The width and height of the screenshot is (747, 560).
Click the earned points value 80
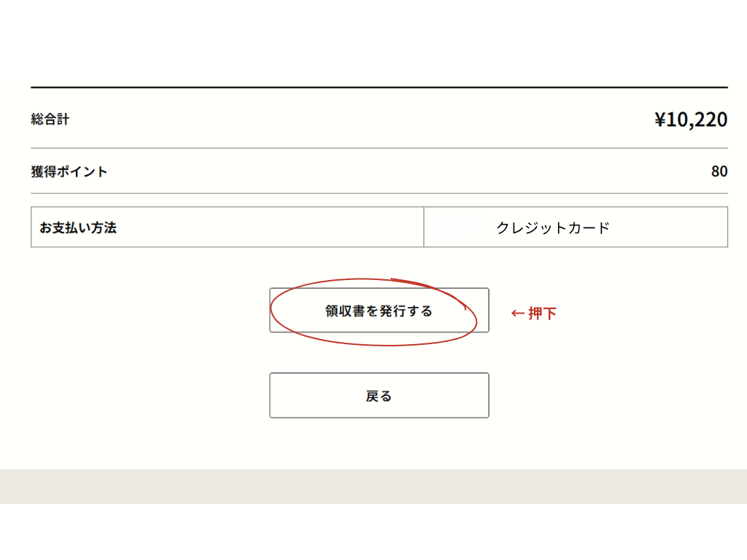[x=719, y=171]
